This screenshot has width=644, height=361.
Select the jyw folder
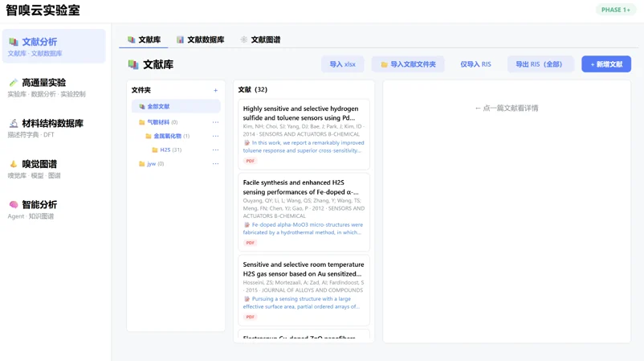coord(151,164)
